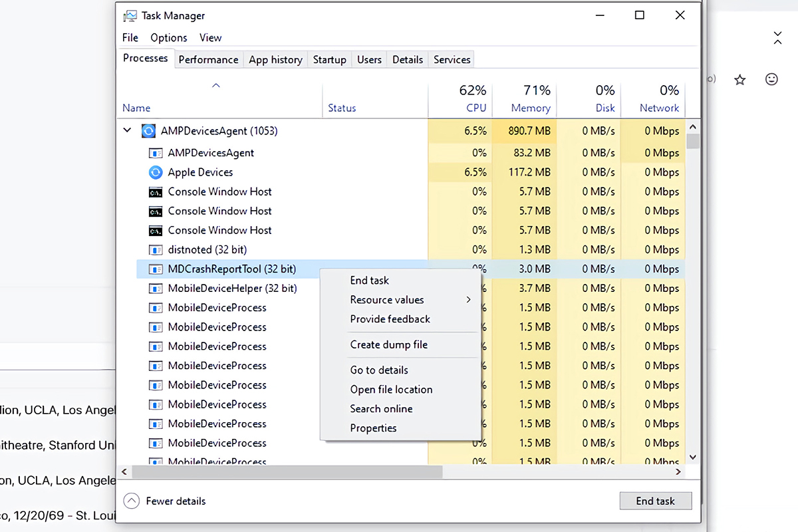Click the Task Manager title bar icon

point(130,15)
